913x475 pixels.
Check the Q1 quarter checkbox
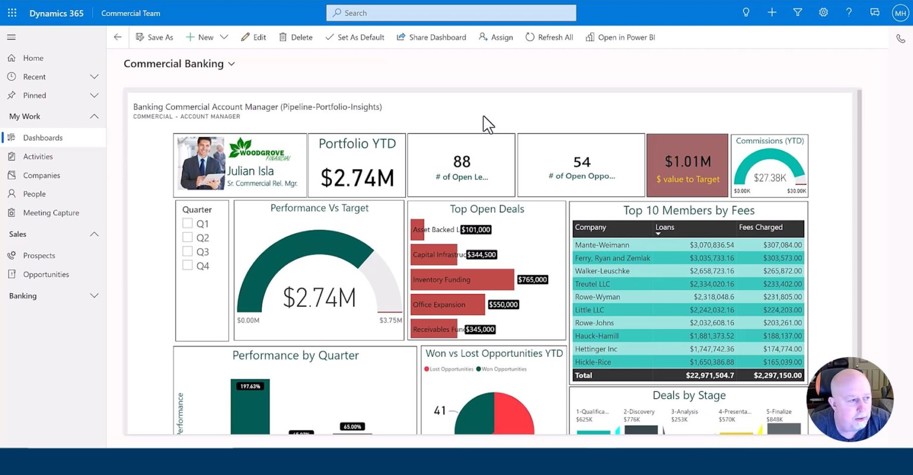187,223
